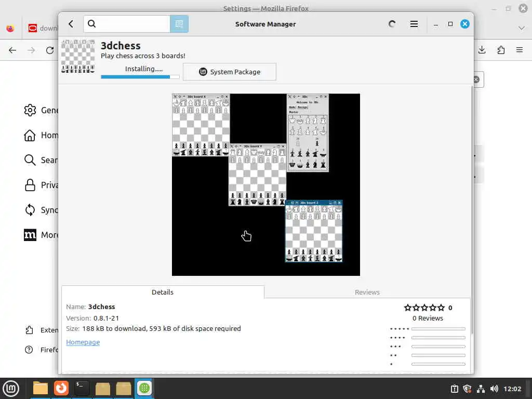Toggle the search-in-descriptions button beside search box
Screen dimensions: 532x399
(x=179, y=24)
